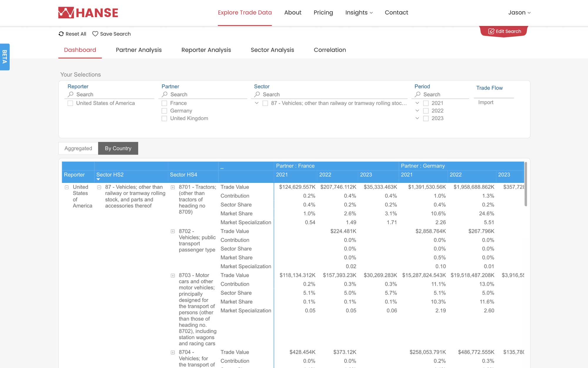Click the Reporter search magnifier icon

[71, 94]
